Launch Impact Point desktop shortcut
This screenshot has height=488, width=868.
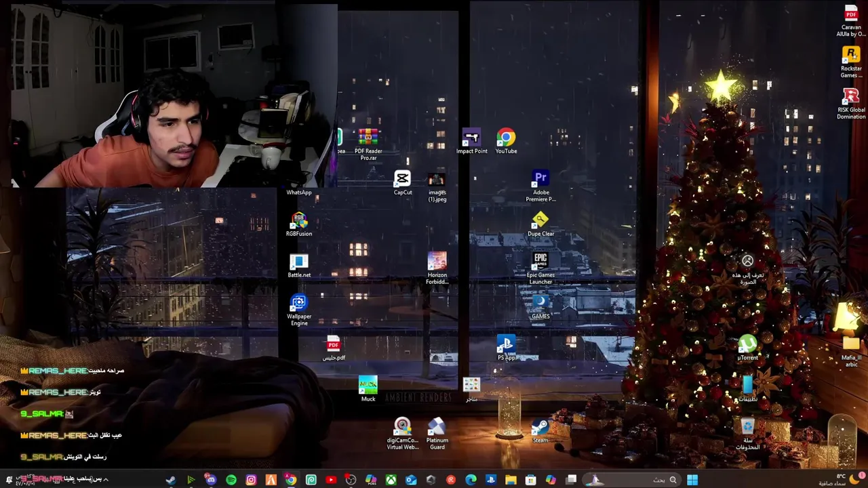tap(471, 142)
